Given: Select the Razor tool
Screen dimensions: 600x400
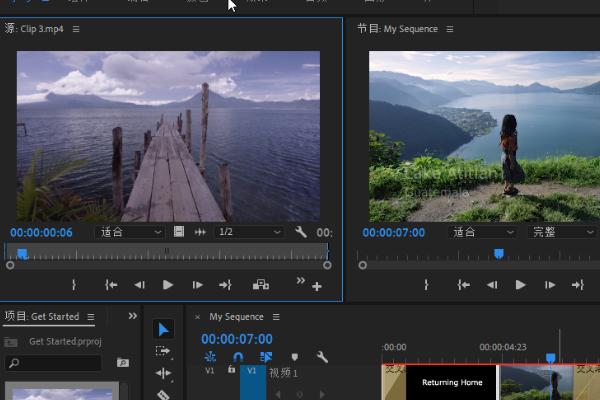Looking at the screenshot, I should tap(163, 394).
